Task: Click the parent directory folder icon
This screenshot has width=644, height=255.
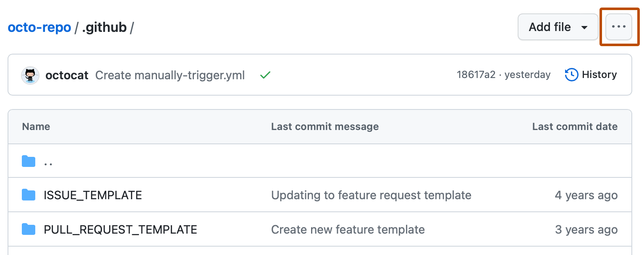Action: (x=28, y=161)
